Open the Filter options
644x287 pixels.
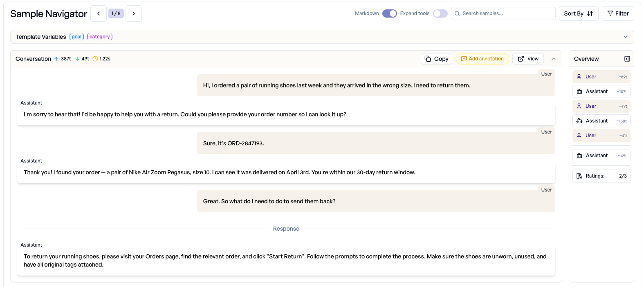pos(618,13)
